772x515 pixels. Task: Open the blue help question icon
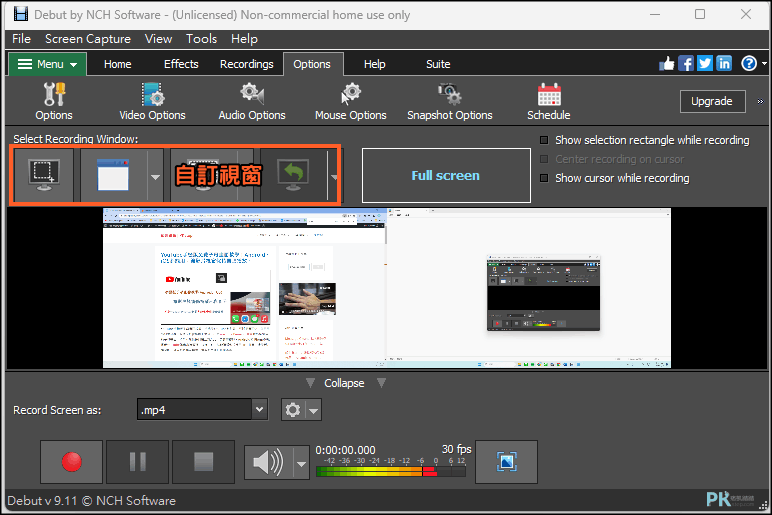(749, 64)
